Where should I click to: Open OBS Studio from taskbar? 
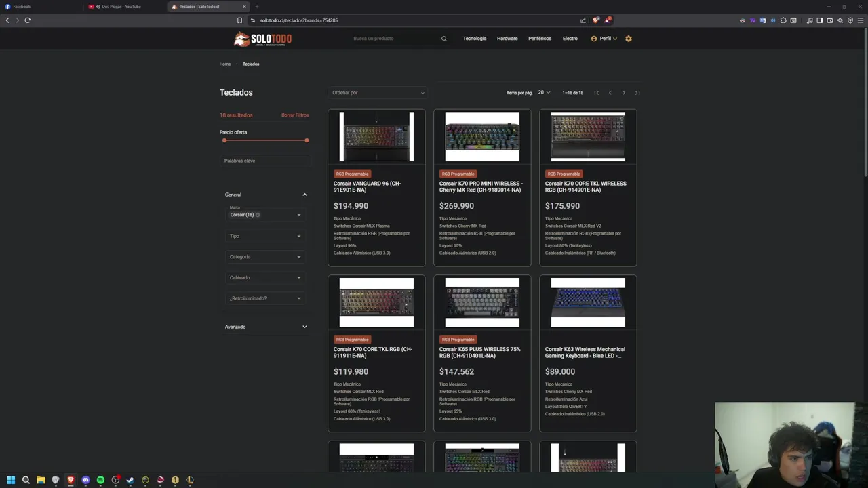115,480
